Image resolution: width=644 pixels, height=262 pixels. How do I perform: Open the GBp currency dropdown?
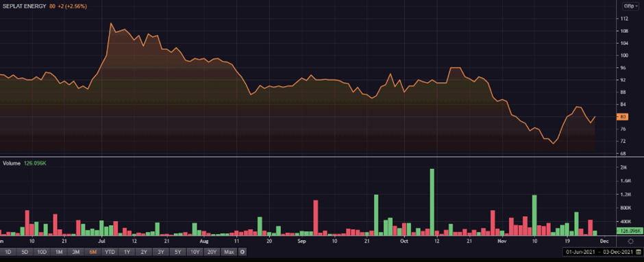[630, 6]
